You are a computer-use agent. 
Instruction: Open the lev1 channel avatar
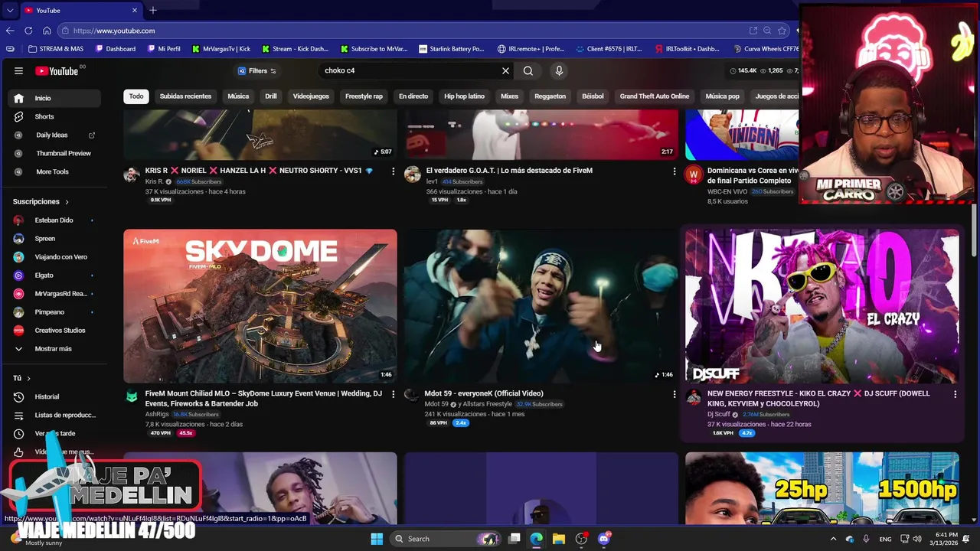(x=413, y=174)
